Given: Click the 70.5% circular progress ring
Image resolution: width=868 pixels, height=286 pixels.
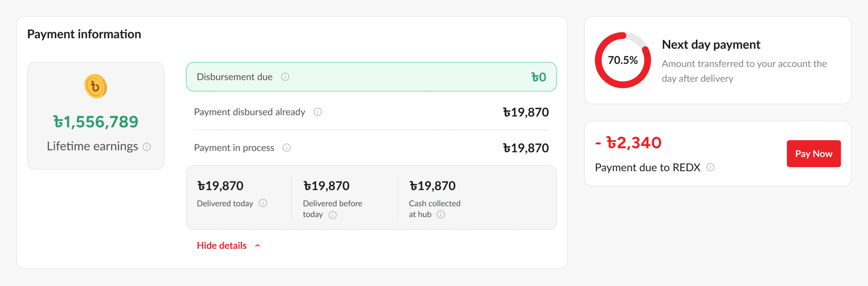Looking at the screenshot, I should [622, 60].
